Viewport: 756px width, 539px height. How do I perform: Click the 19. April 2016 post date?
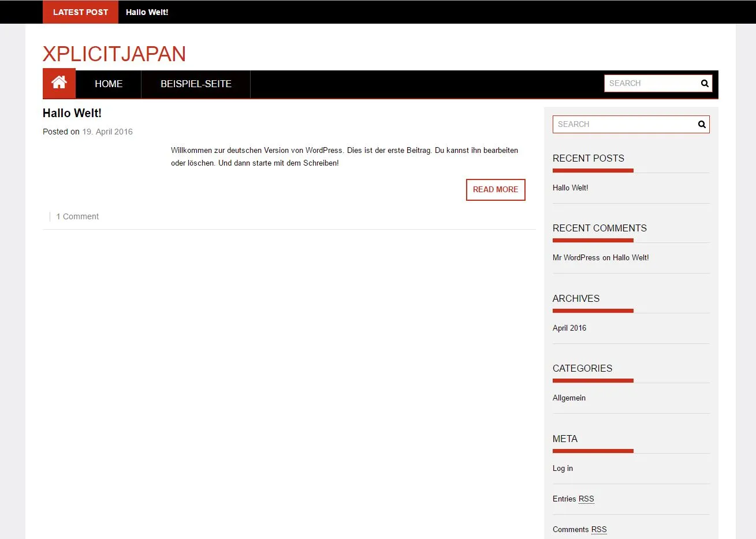click(107, 132)
